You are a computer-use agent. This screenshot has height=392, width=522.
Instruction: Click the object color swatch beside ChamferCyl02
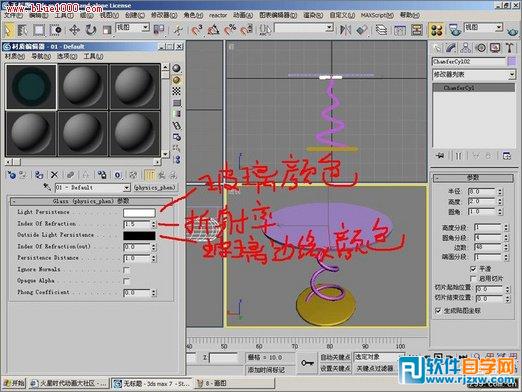[x=512, y=61]
